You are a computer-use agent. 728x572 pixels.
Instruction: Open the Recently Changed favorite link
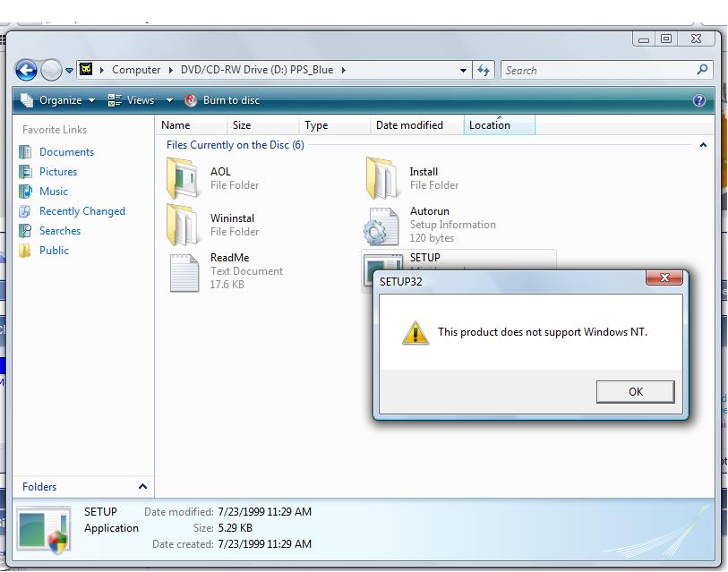click(81, 211)
